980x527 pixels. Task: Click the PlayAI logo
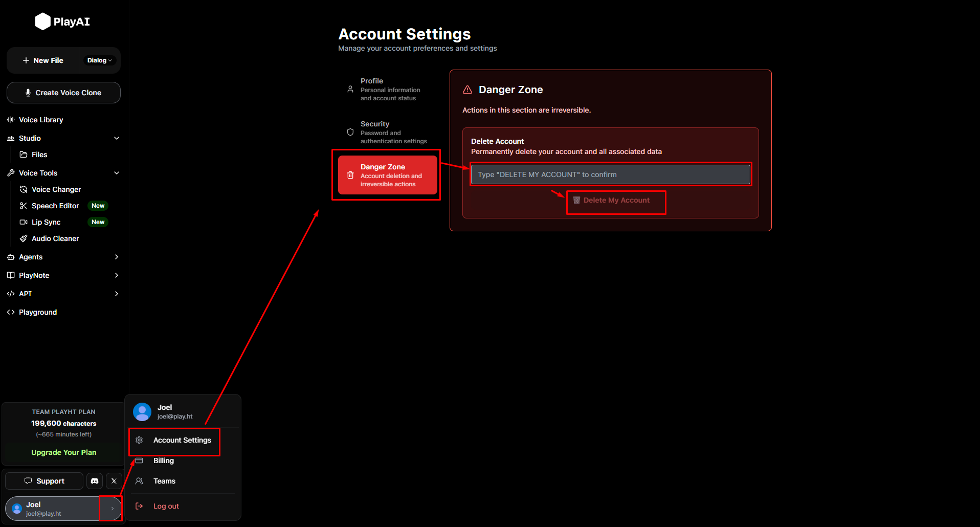62,21
